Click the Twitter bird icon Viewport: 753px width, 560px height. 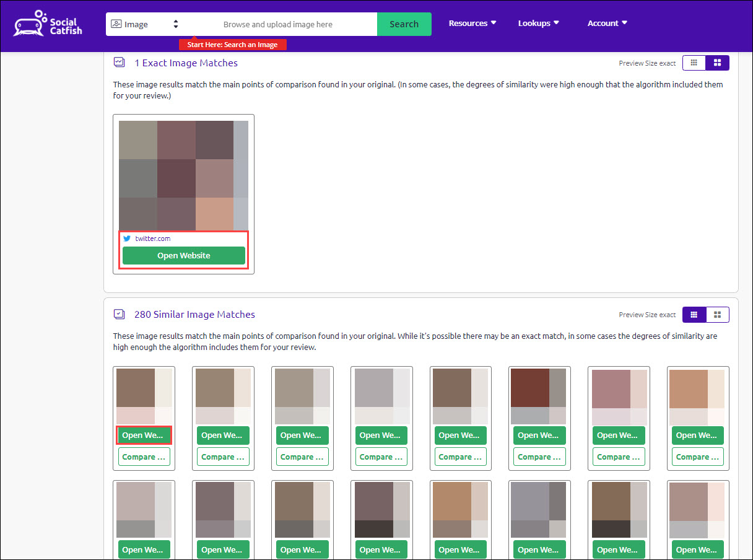pos(127,238)
